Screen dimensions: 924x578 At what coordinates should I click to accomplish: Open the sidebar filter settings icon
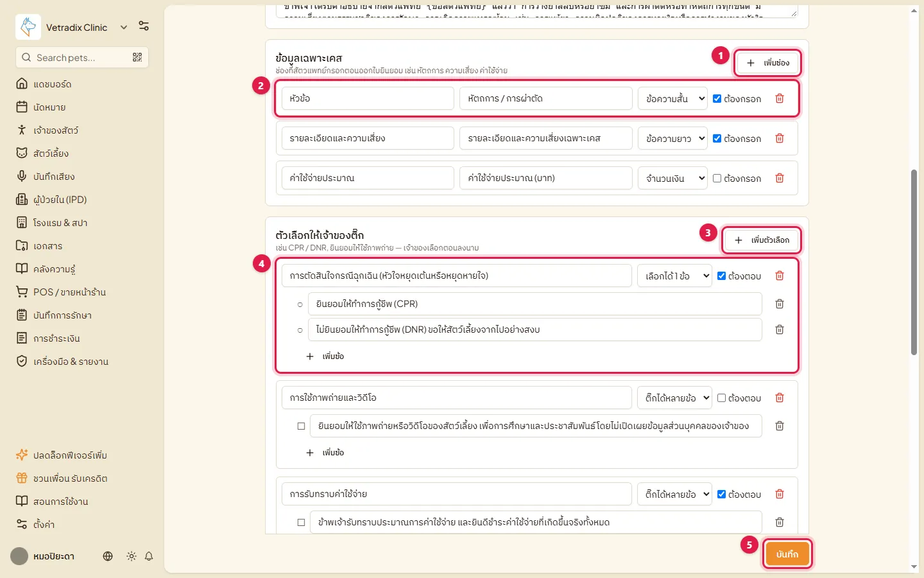pos(144,26)
